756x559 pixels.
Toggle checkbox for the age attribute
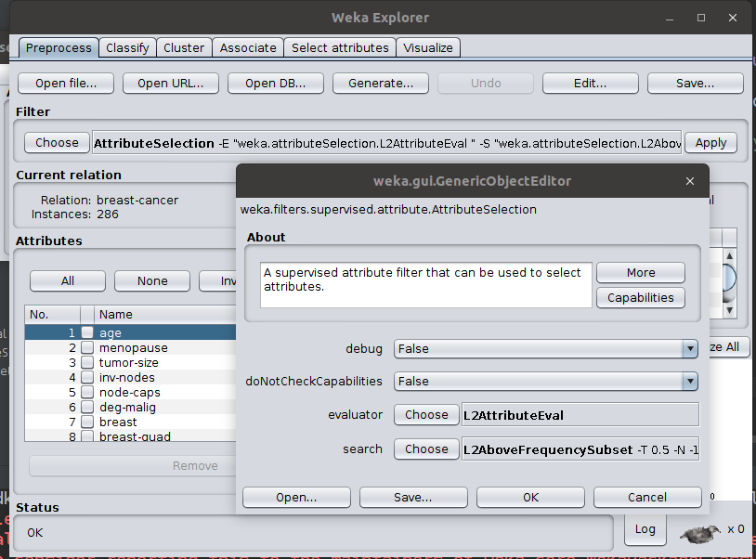tap(87, 332)
